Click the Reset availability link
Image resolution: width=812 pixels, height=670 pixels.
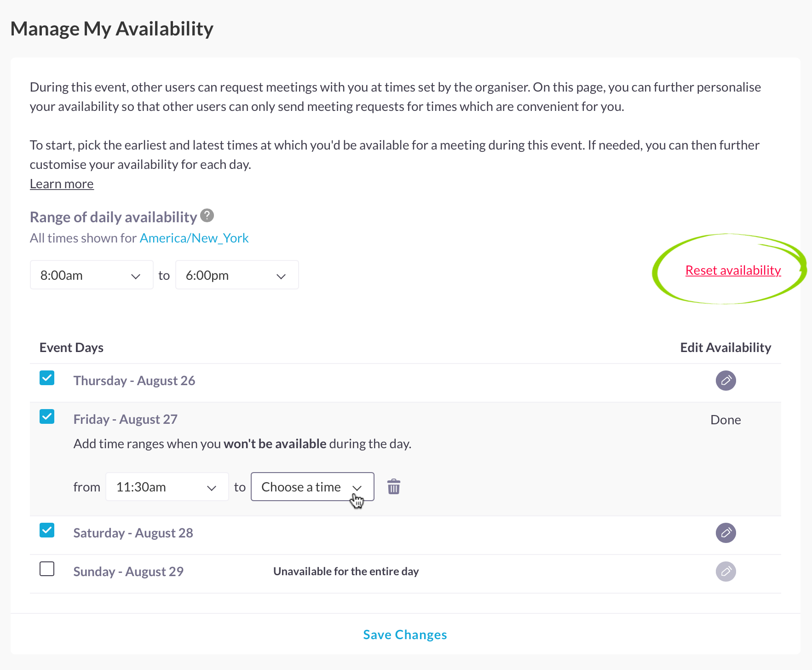pyautogui.click(x=733, y=271)
